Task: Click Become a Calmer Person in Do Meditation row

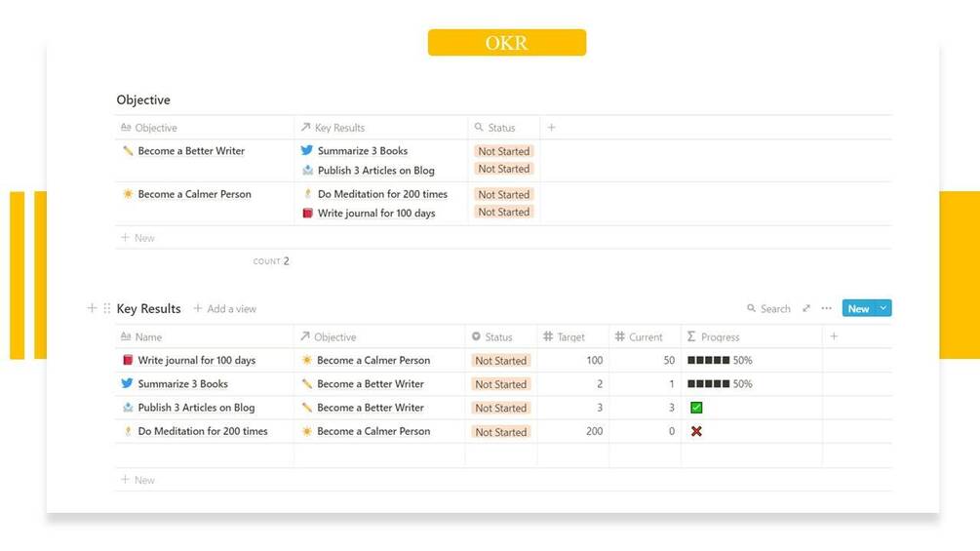Action: click(373, 431)
